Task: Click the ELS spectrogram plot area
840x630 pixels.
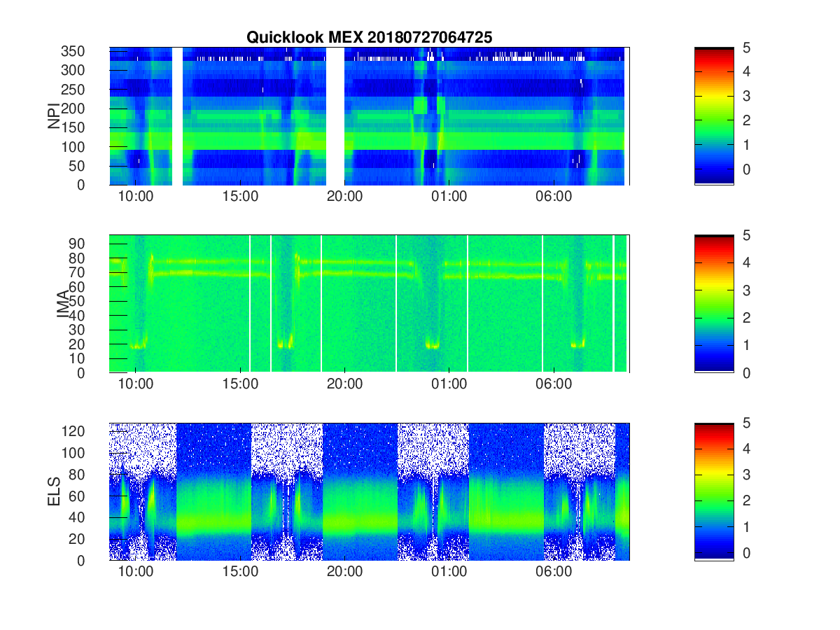Action: 370,491
